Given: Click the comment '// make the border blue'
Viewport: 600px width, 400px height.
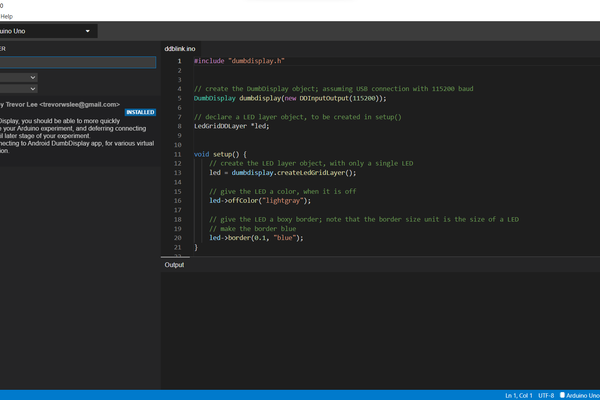Looking at the screenshot, I should pyautogui.click(x=253, y=229).
